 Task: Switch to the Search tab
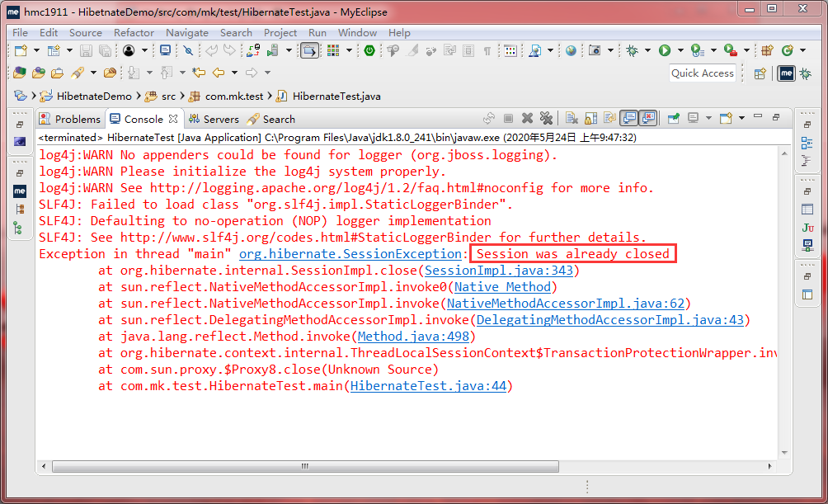[271, 119]
